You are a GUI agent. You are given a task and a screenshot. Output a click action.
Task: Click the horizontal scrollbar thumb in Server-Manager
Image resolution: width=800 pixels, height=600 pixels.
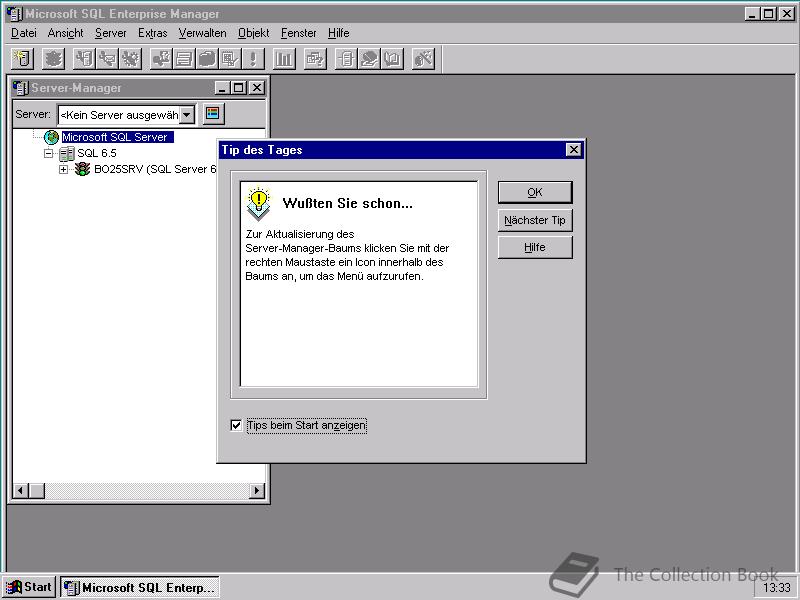(36, 491)
